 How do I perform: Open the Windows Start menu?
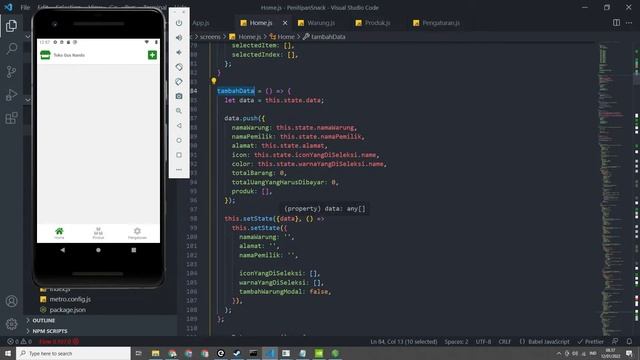[8, 353]
